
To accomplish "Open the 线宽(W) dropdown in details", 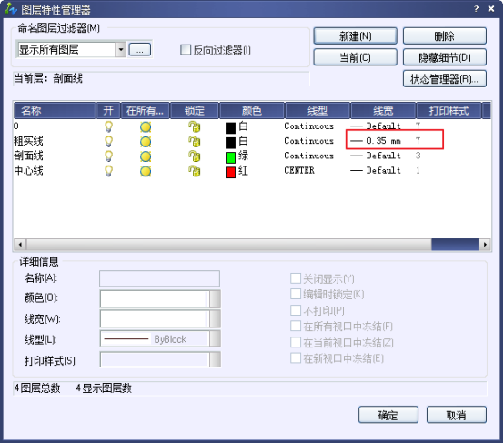I will pyautogui.click(x=215, y=319).
